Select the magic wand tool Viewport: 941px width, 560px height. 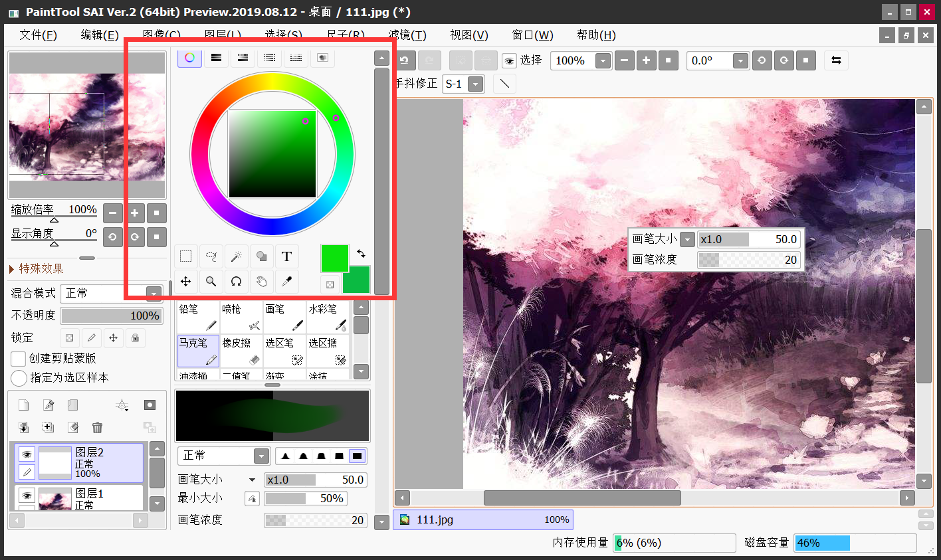pyautogui.click(x=236, y=256)
